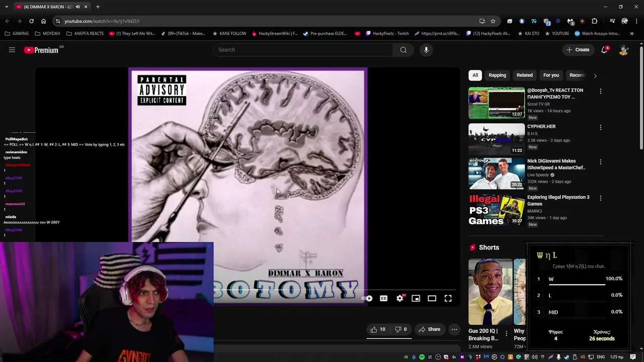Screen dimensions: 644x362
Task: Select the Rapping filter chip
Action: click(497, 75)
